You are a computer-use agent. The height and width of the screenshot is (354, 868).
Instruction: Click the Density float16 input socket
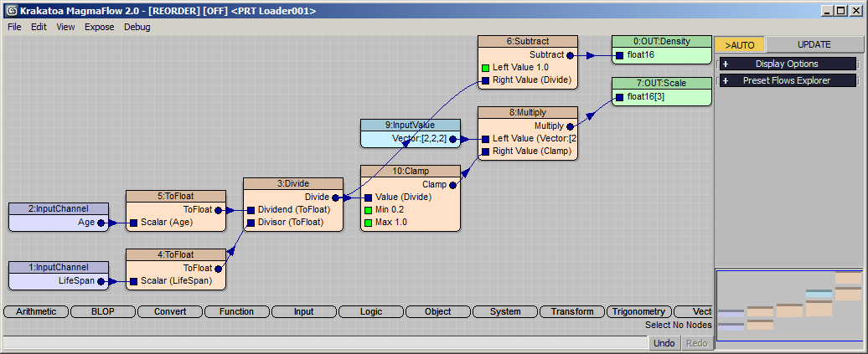pos(619,55)
